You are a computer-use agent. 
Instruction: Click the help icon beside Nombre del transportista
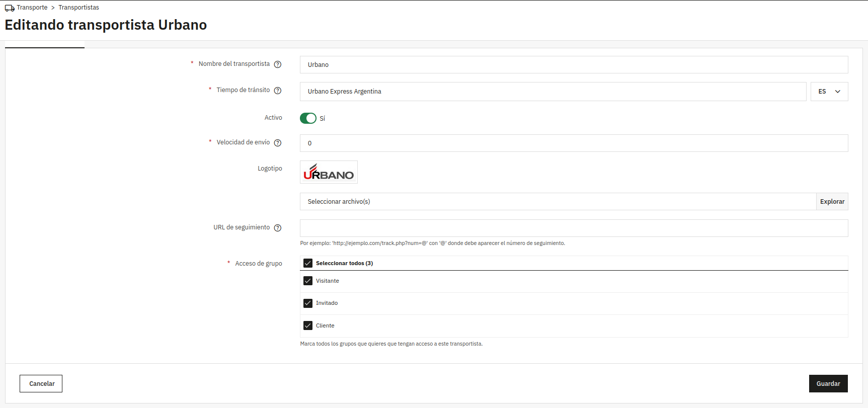click(x=277, y=64)
